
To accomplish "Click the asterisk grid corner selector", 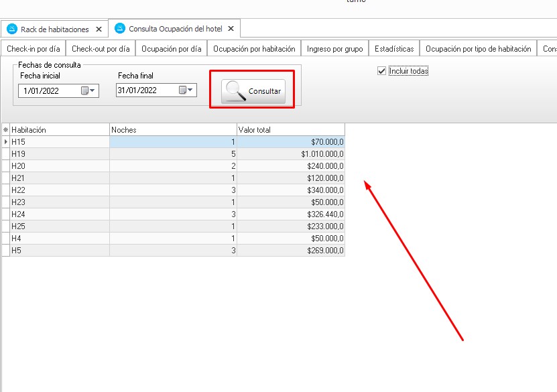I will pos(5,130).
